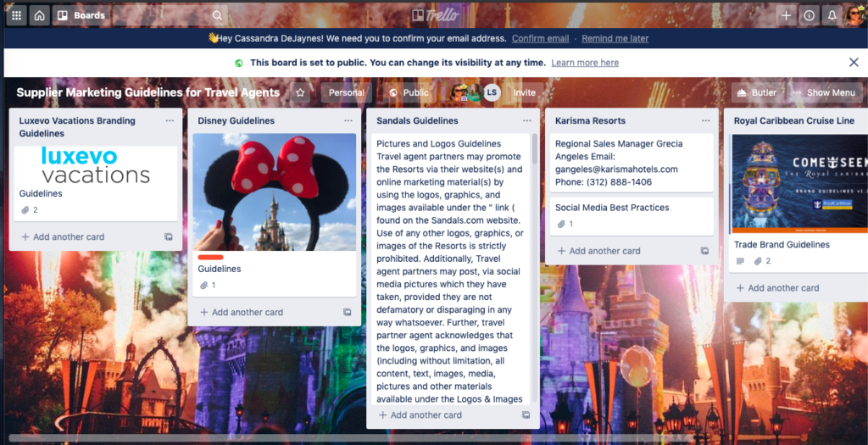This screenshot has height=445, width=868.
Task: Open the apps grid menu icon
Action: [x=17, y=15]
